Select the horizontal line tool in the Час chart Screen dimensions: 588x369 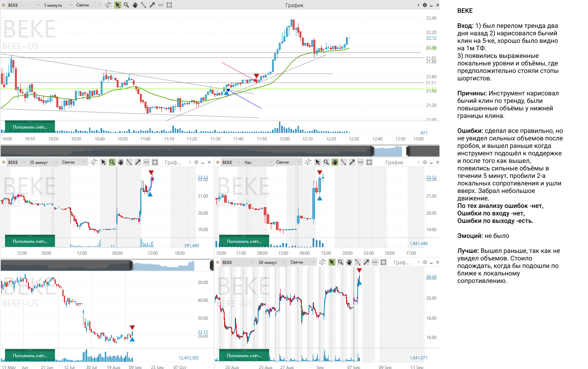(361, 162)
